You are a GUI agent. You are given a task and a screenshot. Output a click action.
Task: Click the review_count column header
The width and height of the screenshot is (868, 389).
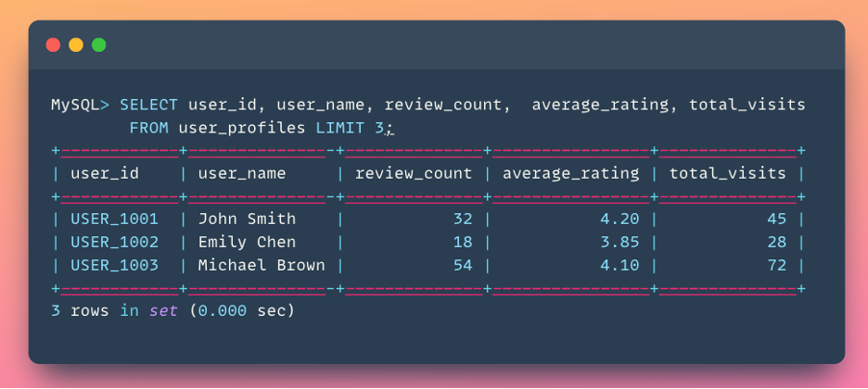[x=414, y=173]
